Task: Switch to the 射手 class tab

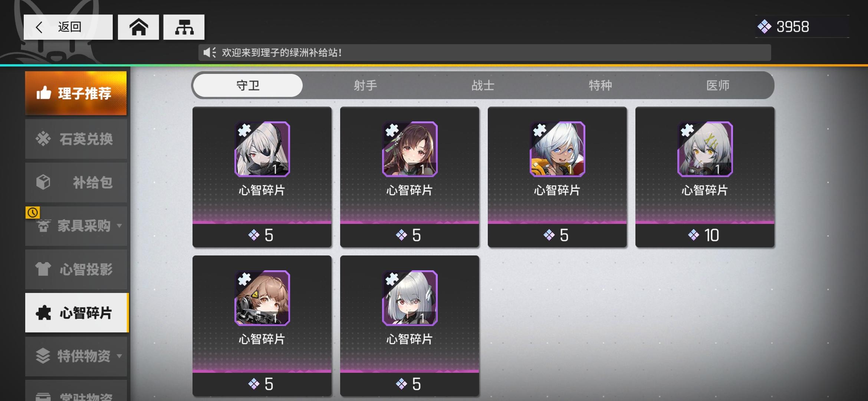Action: (x=365, y=85)
